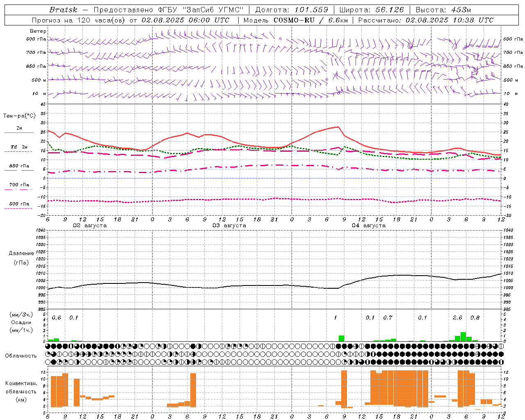Click the dotted pink 500 гПа legend line
Image resolution: width=525 pixels, height=420 pixels.
click(x=18, y=208)
